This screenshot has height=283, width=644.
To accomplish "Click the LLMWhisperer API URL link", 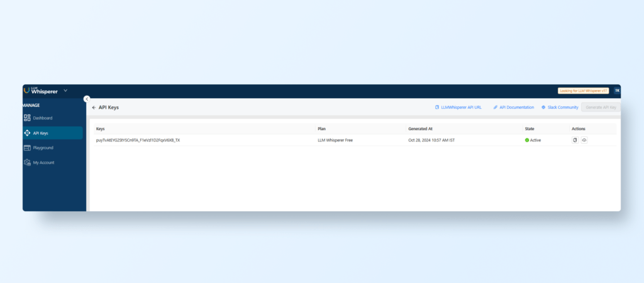I will 458,108.
